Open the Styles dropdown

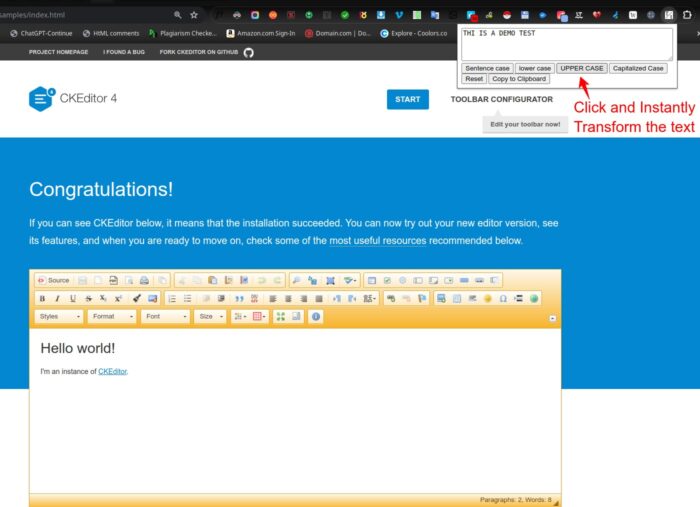point(59,316)
